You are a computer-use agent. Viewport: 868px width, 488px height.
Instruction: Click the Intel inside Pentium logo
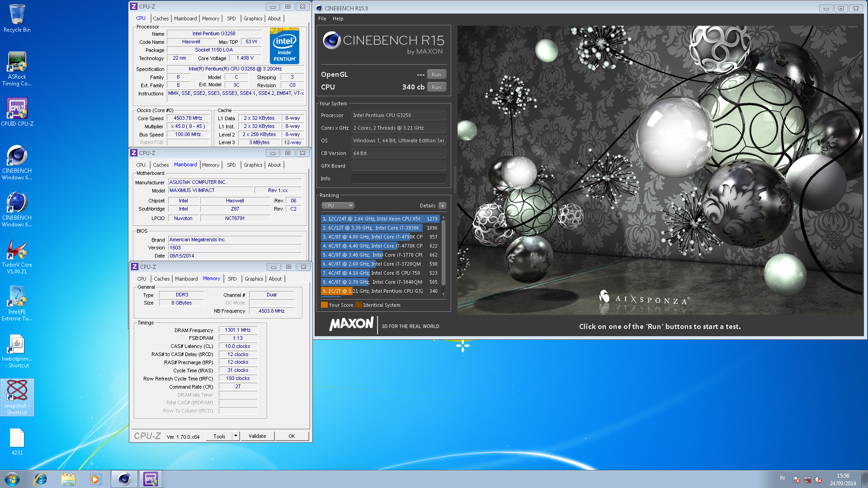pyautogui.click(x=284, y=46)
